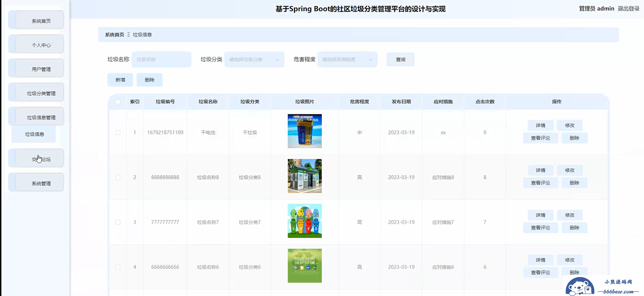644x296 pixels.
Task: Click the 危害程度 dropdown arrow icon
Action: tap(370, 60)
